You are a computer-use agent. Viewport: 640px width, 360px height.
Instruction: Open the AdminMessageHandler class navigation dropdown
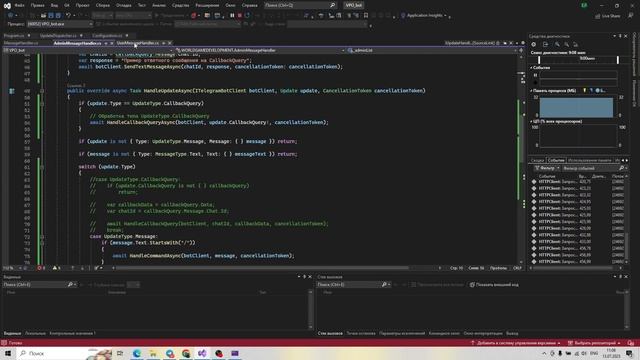(x=260, y=50)
